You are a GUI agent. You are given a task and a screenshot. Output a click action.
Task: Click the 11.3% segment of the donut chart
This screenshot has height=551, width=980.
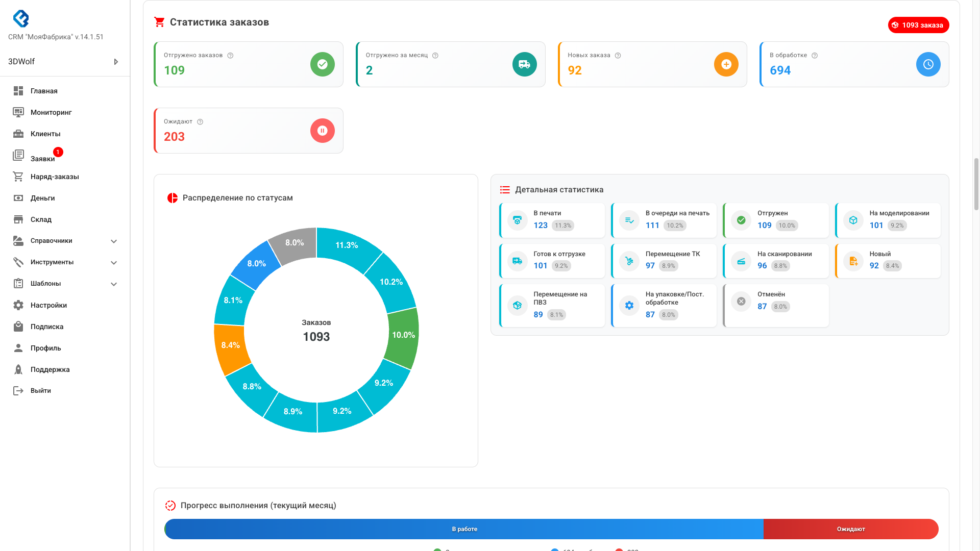347,245
